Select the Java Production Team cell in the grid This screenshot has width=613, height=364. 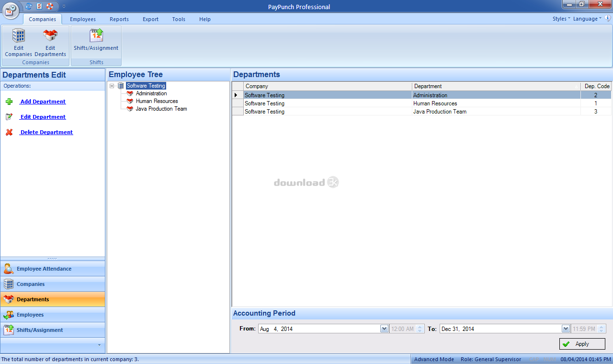[x=496, y=112]
